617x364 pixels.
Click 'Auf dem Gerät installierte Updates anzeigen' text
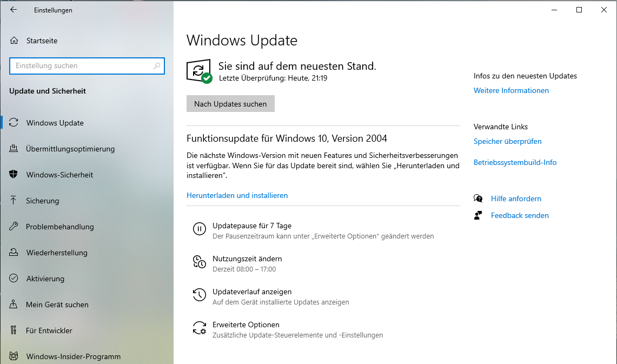point(281,302)
